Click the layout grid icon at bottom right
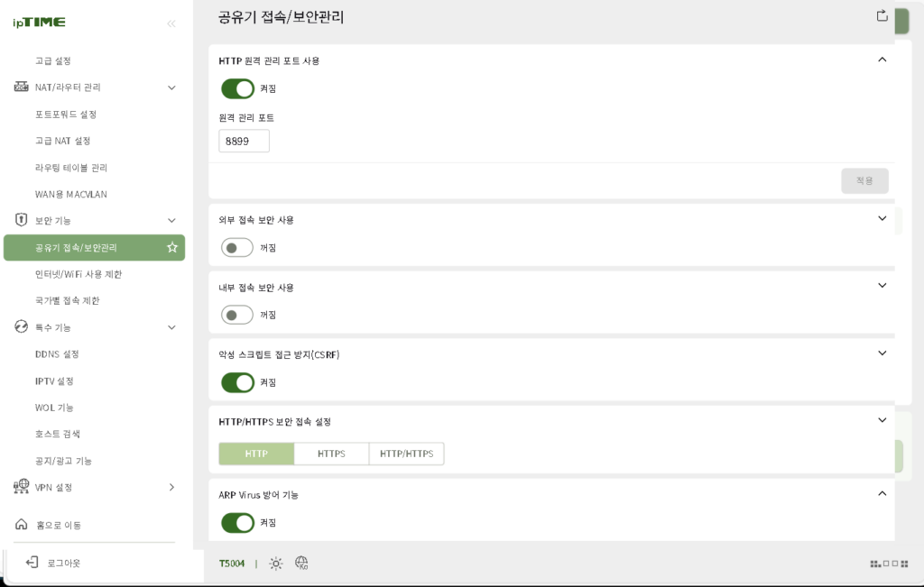Viewport: 924px width, 587px height. coord(875,564)
